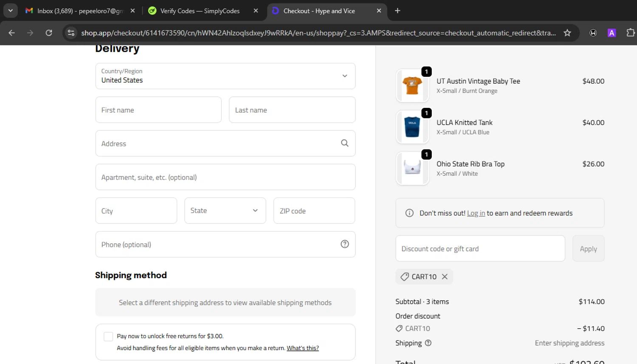Click the rewards info circle icon
Screen dimensions: 637x364
tap(409, 213)
